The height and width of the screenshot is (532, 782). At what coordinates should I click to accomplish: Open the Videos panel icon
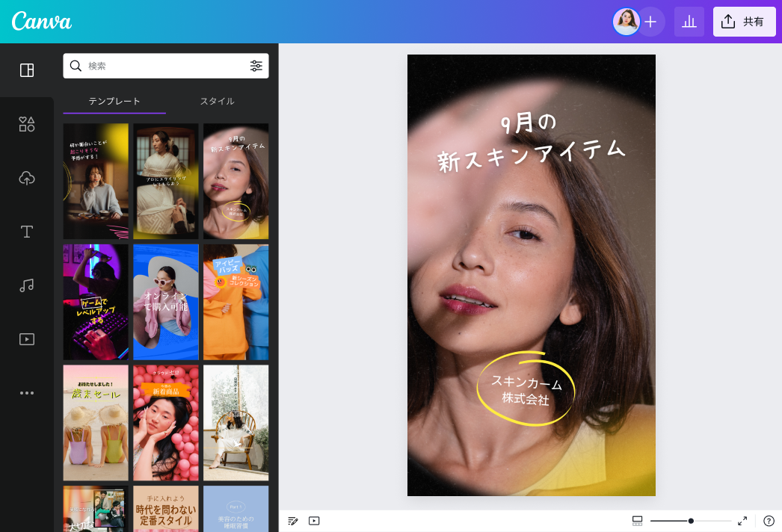(27, 338)
